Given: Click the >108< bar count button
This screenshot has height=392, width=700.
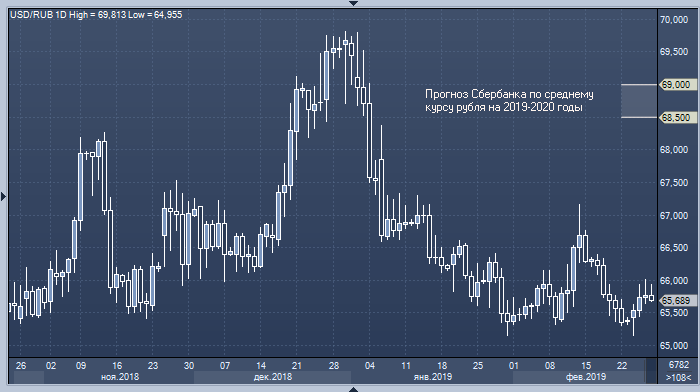Looking at the screenshot, I should pos(679,377).
